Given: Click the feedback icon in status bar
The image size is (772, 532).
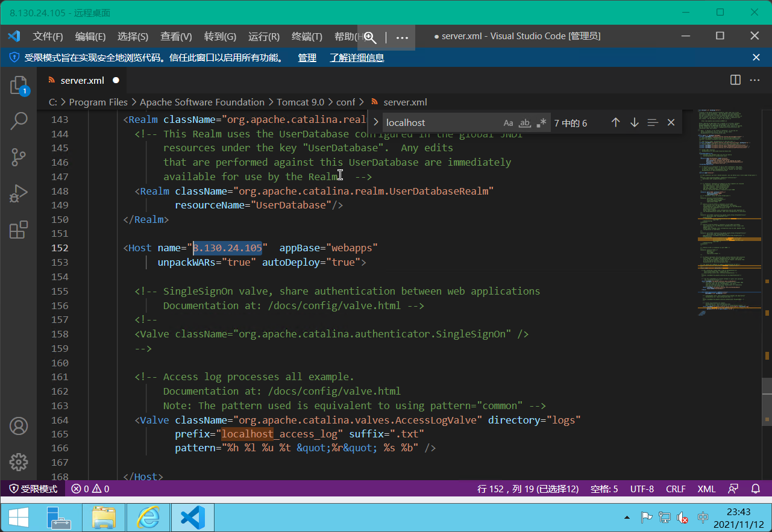Looking at the screenshot, I should tap(733, 489).
